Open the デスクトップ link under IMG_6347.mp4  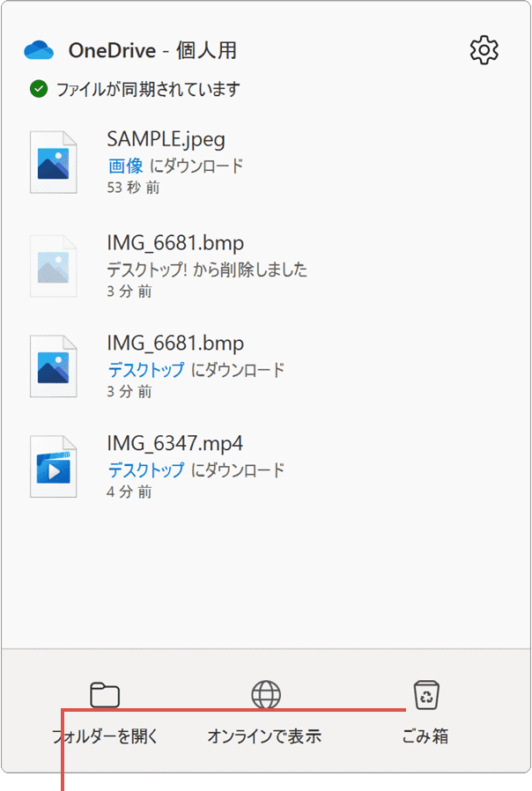(144, 470)
